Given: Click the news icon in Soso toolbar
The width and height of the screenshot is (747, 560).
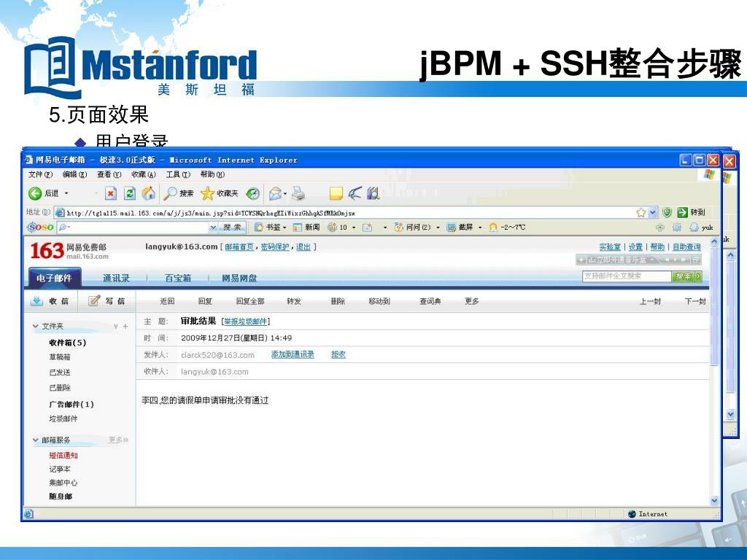Looking at the screenshot, I should click(298, 227).
